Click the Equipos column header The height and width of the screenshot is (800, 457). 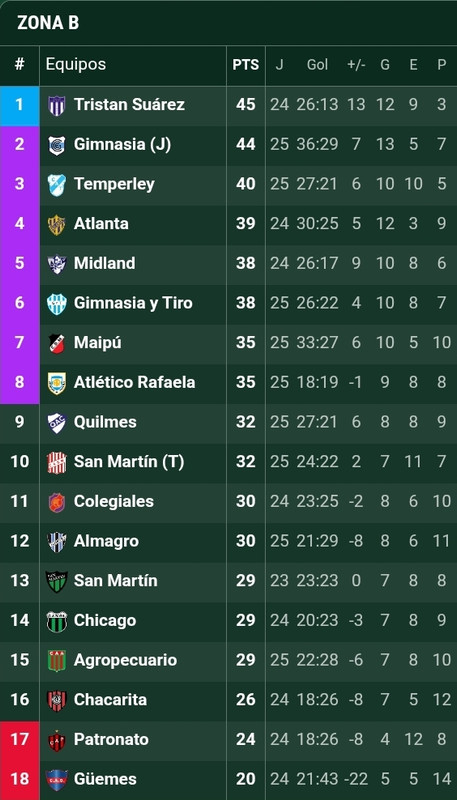(x=76, y=64)
